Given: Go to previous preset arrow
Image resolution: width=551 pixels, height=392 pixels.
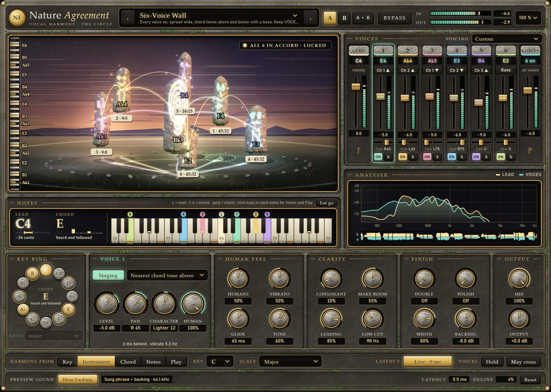Looking at the screenshot, I should pos(128,18).
